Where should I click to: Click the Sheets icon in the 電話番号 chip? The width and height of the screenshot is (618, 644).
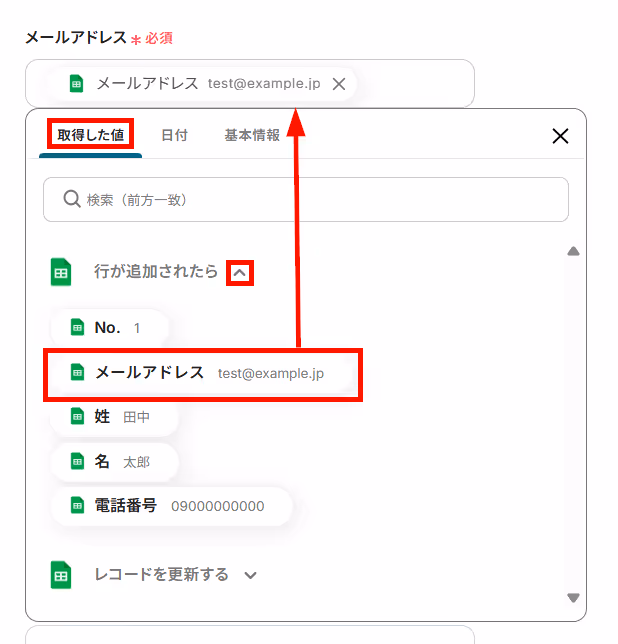point(77,506)
